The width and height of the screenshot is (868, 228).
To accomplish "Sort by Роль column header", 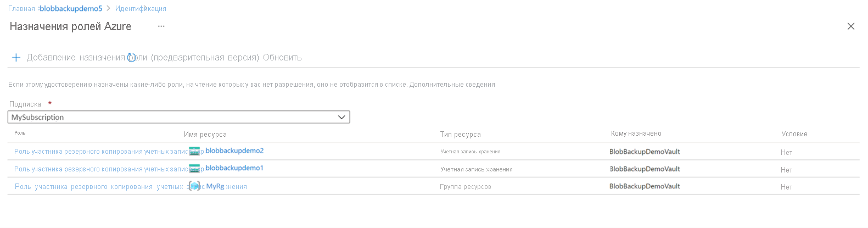I will click(20, 133).
